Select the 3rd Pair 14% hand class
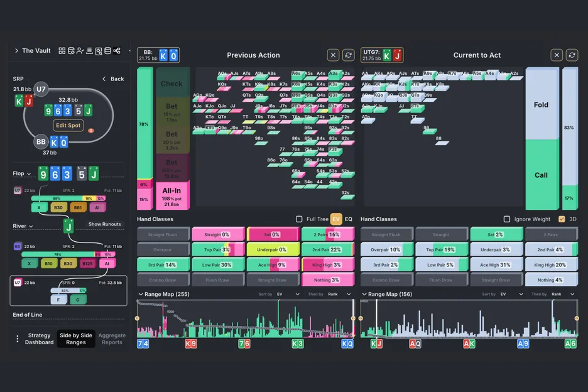 coord(163,265)
